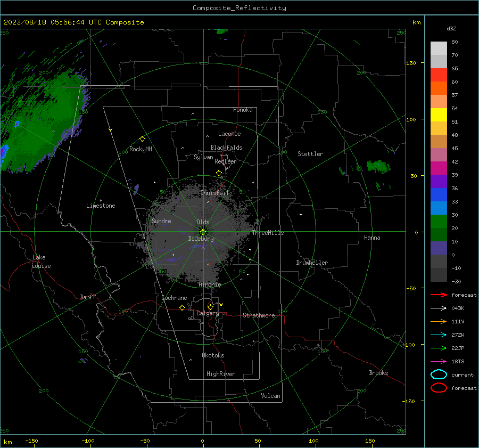
Task: Click yellow diamond marker near RedDeer
Action: point(219,173)
